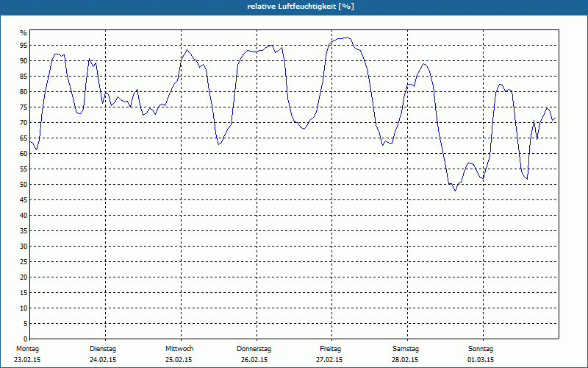Click the '75' y-axis value

point(24,107)
